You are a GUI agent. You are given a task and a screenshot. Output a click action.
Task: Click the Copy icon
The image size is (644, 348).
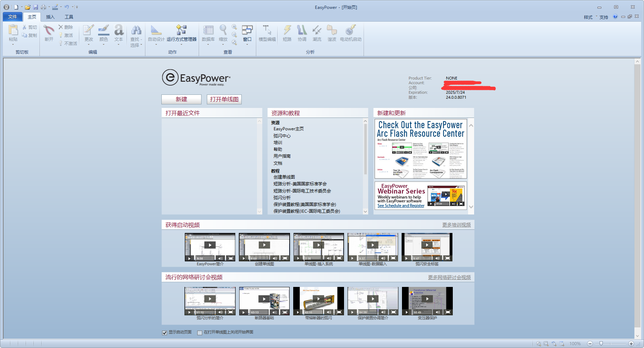[x=25, y=35]
